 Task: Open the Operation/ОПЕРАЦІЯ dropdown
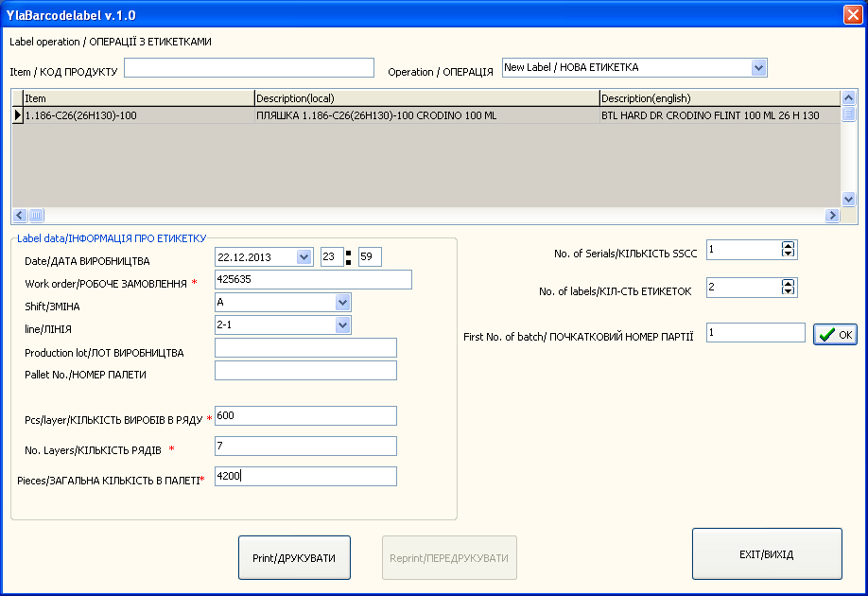pos(758,68)
